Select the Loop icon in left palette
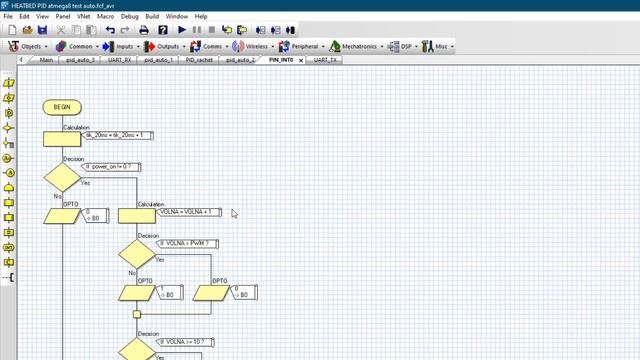This screenshot has width=640, height=360. point(9,188)
